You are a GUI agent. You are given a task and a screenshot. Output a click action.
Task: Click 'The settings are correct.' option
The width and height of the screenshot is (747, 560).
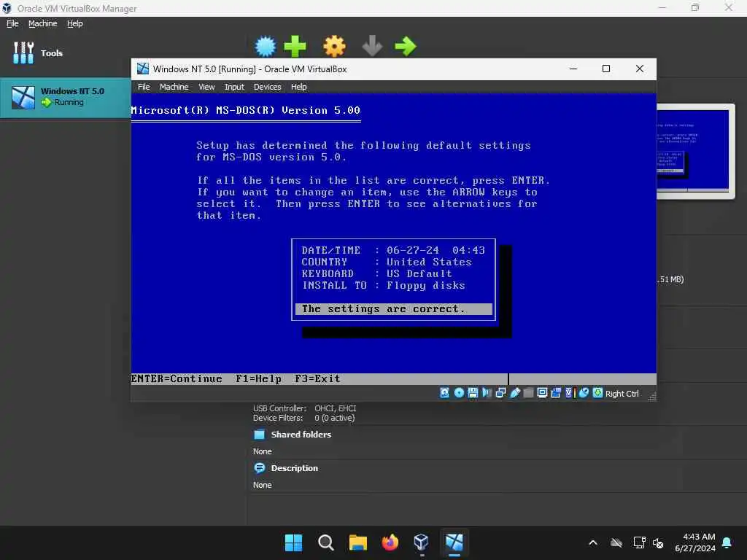tap(393, 309)
